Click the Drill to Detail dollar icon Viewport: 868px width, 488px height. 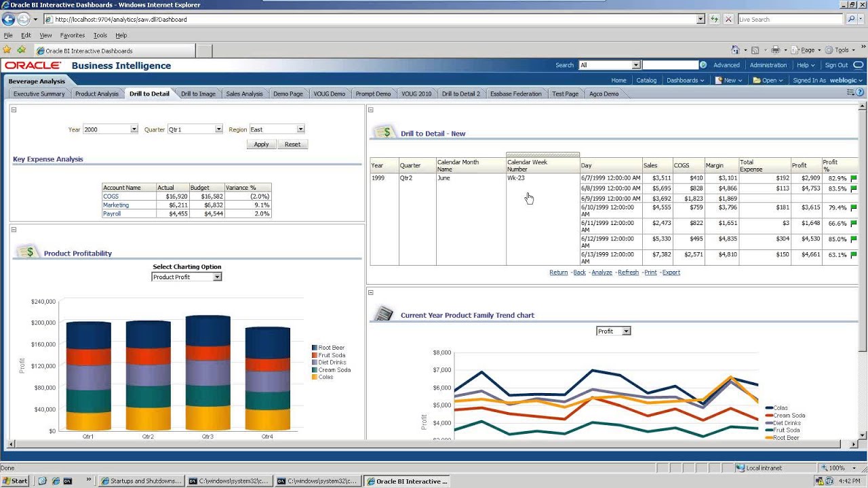(x=385, y=131)
